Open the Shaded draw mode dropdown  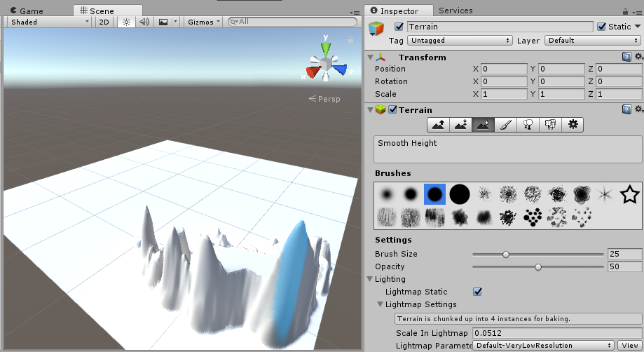[49, 22]
